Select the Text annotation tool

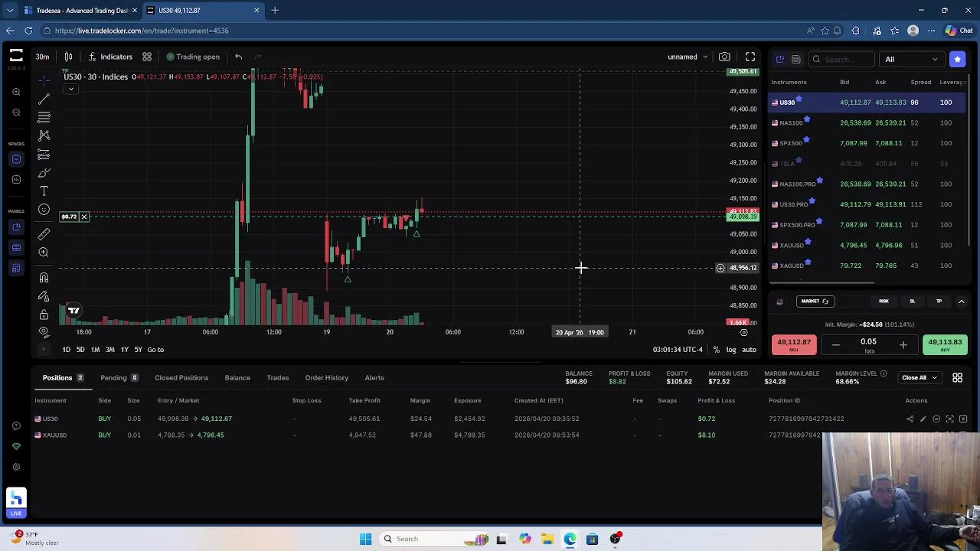coord(44,191)
